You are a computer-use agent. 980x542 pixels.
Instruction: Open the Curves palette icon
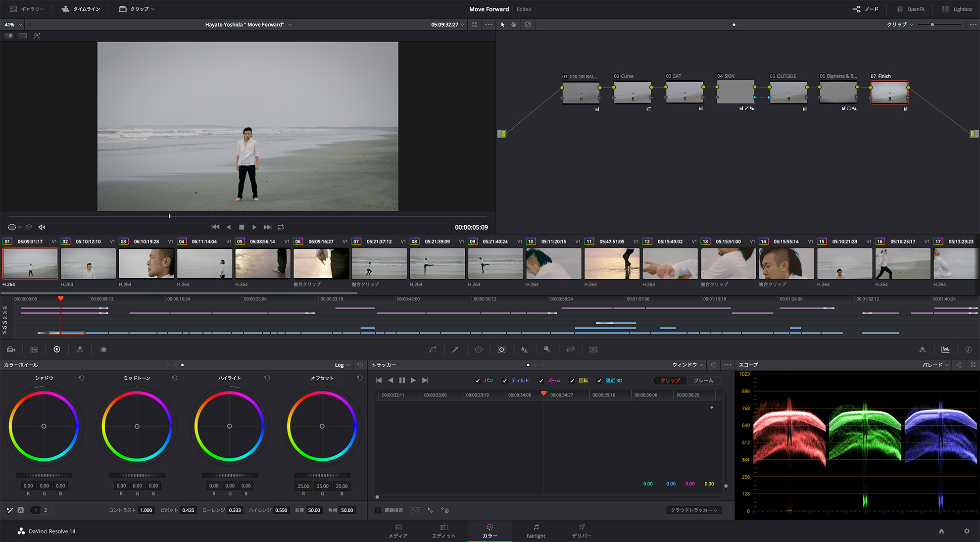tap(433, 349)
